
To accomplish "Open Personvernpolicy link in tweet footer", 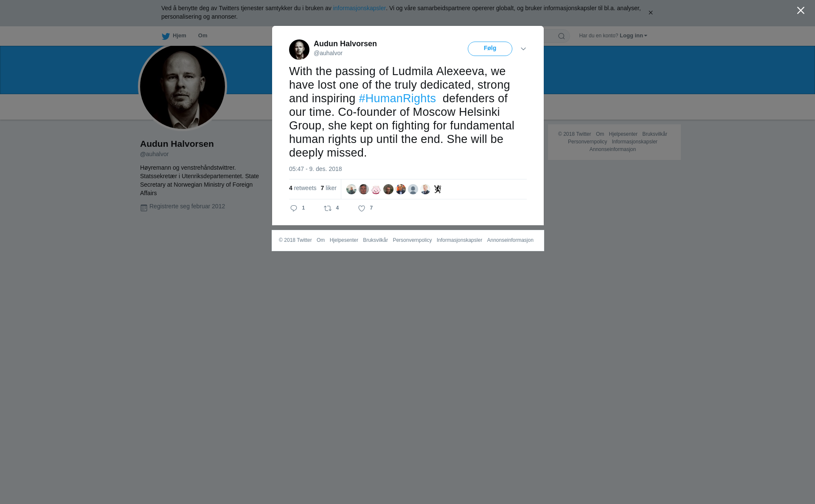I will tap(412, 240).
